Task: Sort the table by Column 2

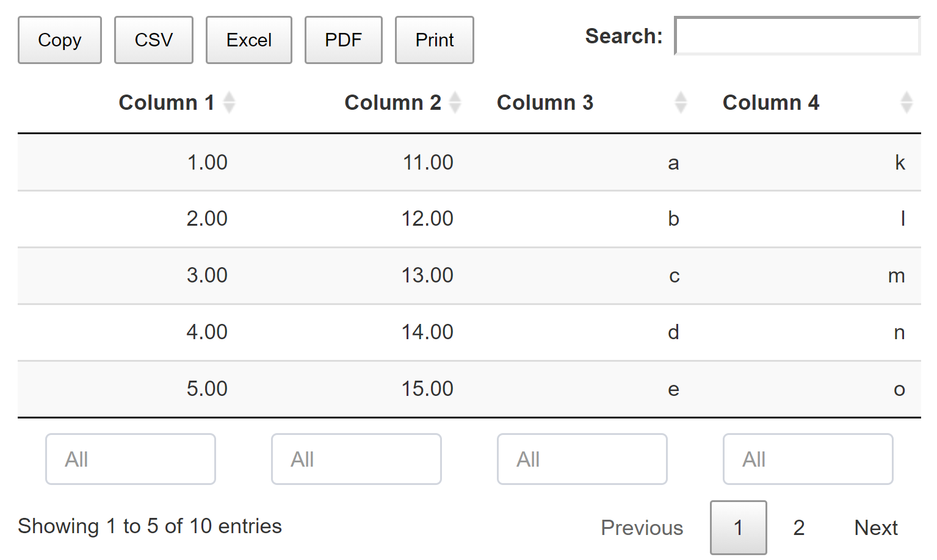Action: (393, 102)
